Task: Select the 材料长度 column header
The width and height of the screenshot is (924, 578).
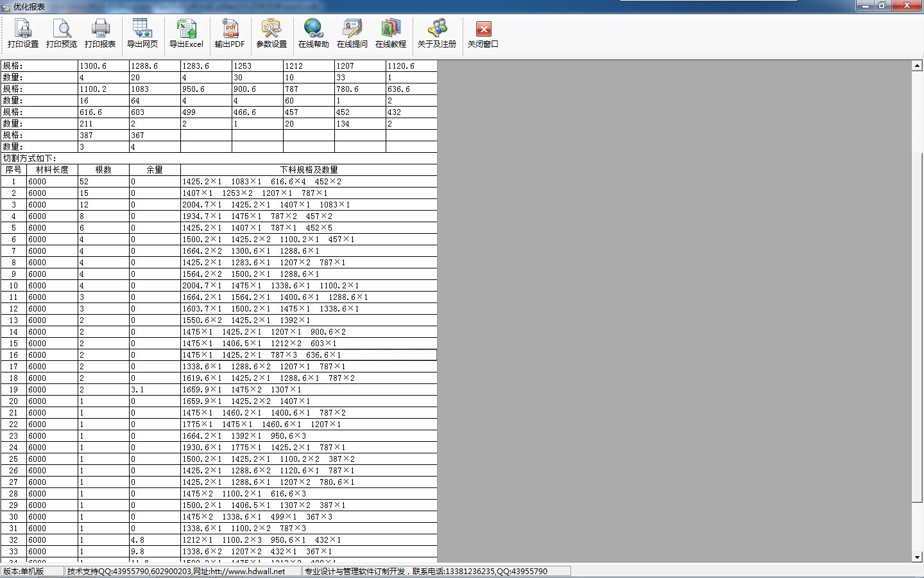Action: [x=52, y=170]
